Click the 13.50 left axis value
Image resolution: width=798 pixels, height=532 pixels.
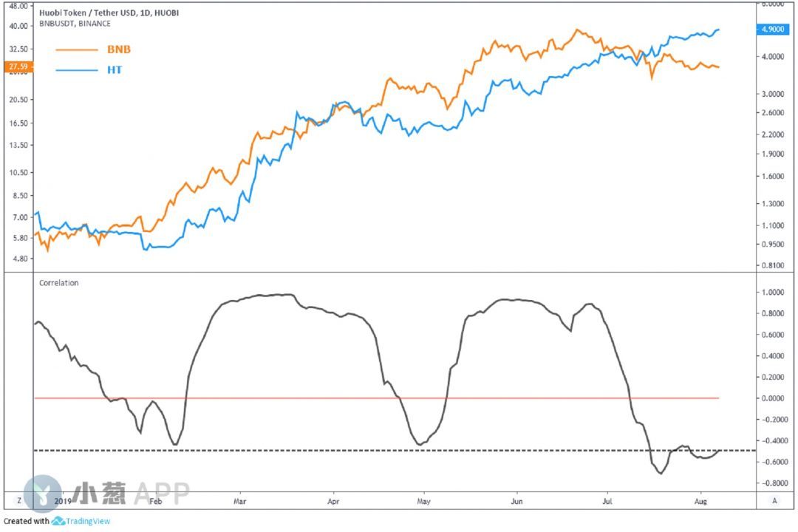coord(18,145)
